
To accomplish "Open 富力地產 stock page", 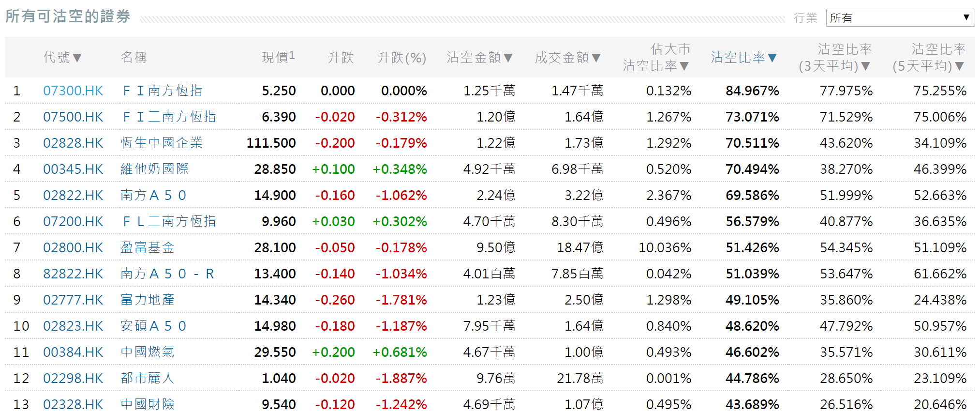I will [147, 300].
